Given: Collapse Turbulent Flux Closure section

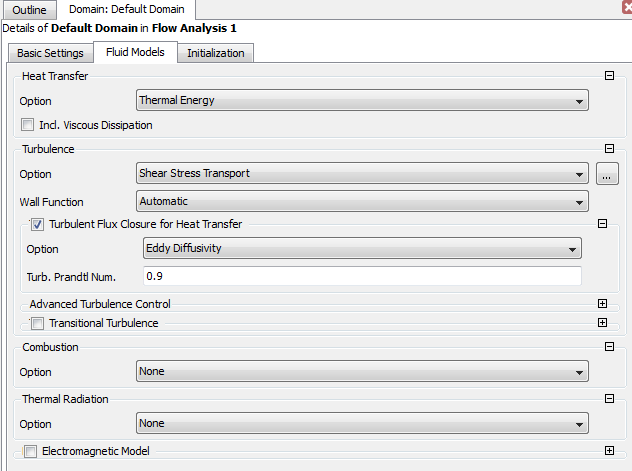Looking at the screenshot, I should [x=602, y=225].
